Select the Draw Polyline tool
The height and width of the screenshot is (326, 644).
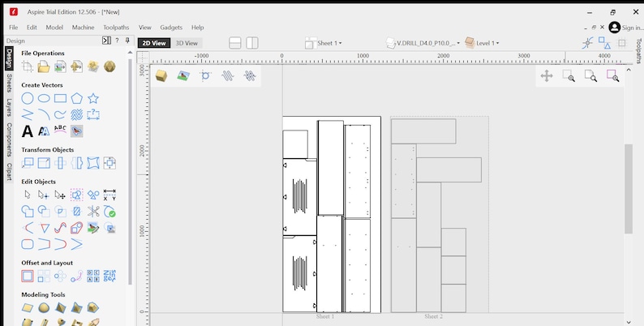[x=28, y=114]
